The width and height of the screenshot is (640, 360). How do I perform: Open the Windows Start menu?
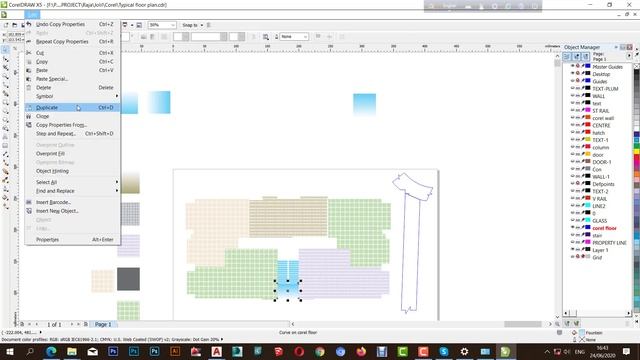click(x=9, y=351)
